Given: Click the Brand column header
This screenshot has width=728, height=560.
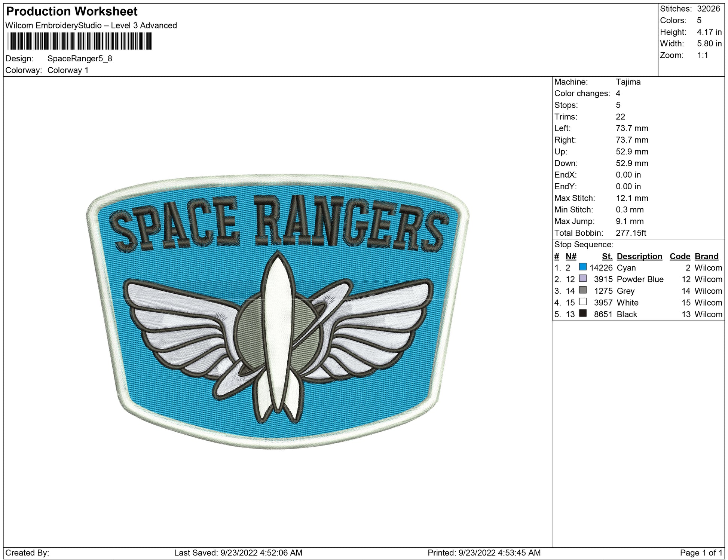Looking at the screenshot, I should [706, 256].
